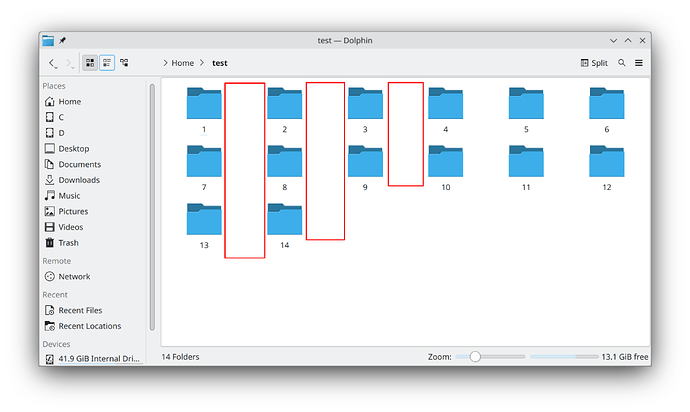The width and height of the screenshot is (690, 412).
Task: Open Recent Locations in sidebar
Action: [x=89, y=326]
